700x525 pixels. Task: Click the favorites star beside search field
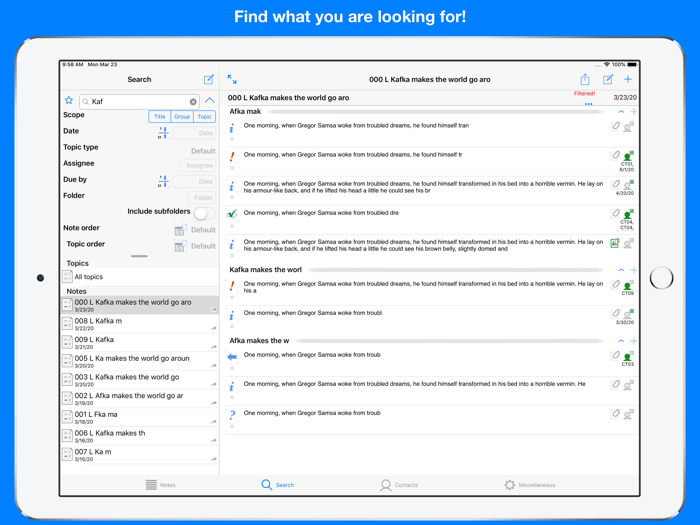point(69,101)
